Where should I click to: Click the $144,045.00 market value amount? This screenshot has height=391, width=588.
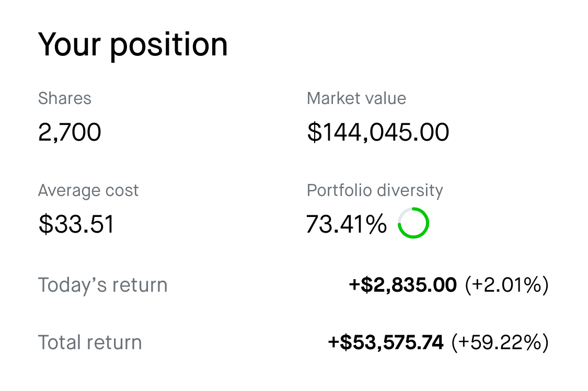click(x=377, y=132)
